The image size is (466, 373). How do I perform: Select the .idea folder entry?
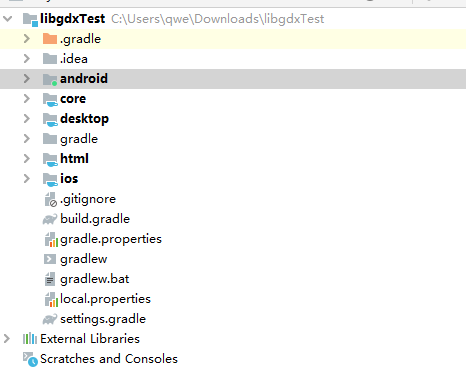coord(74,59)
